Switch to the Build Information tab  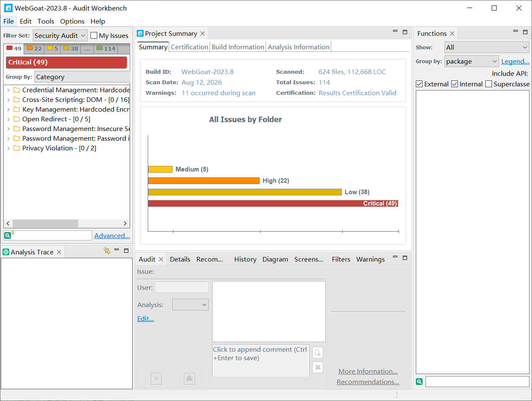[238, 47]
